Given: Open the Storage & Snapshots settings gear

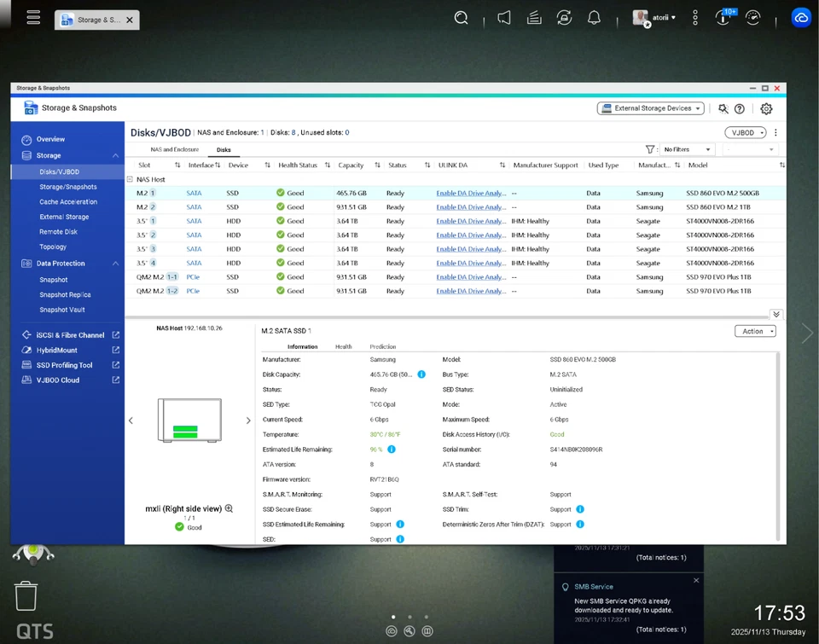Looking at the screenshot, I should pos(765,109).
